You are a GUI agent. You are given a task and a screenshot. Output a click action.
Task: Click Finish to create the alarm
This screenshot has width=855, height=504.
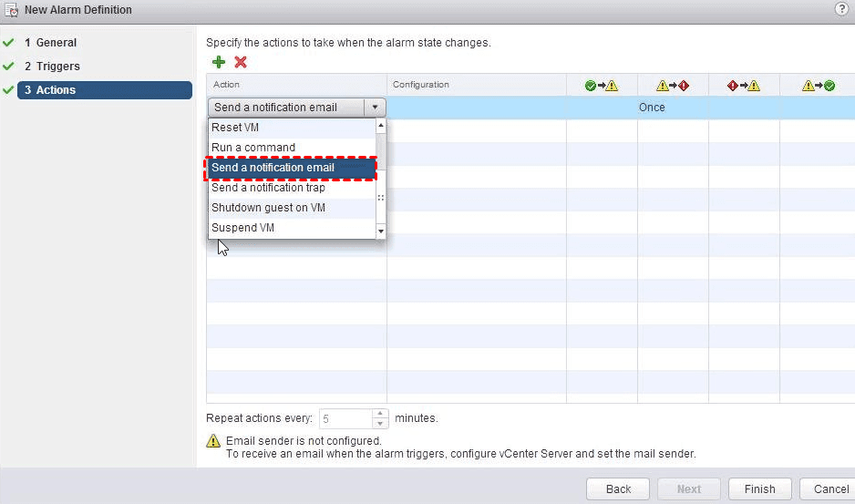[759, 489]
